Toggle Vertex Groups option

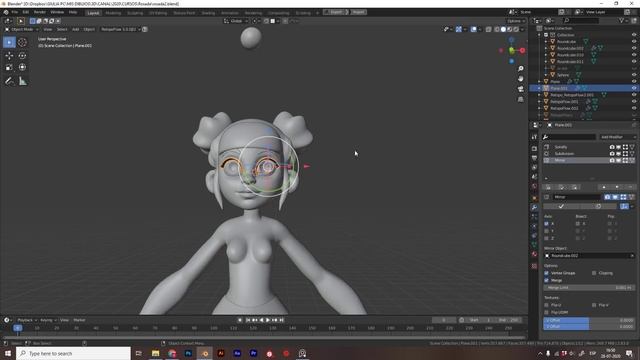click(x=547, y=273)
